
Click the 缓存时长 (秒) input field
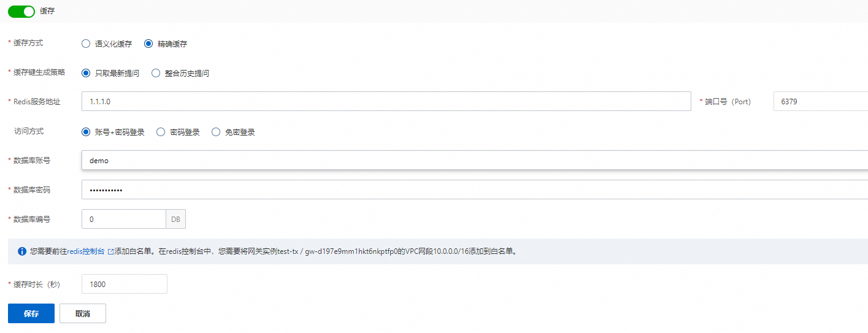pyautogui.click(x=125, y=284)
